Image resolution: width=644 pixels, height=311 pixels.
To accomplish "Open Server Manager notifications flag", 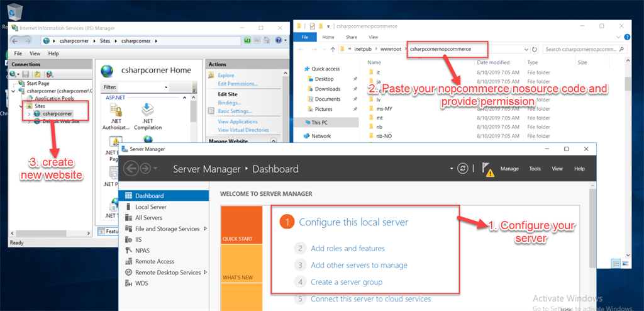I will (487, 169).
